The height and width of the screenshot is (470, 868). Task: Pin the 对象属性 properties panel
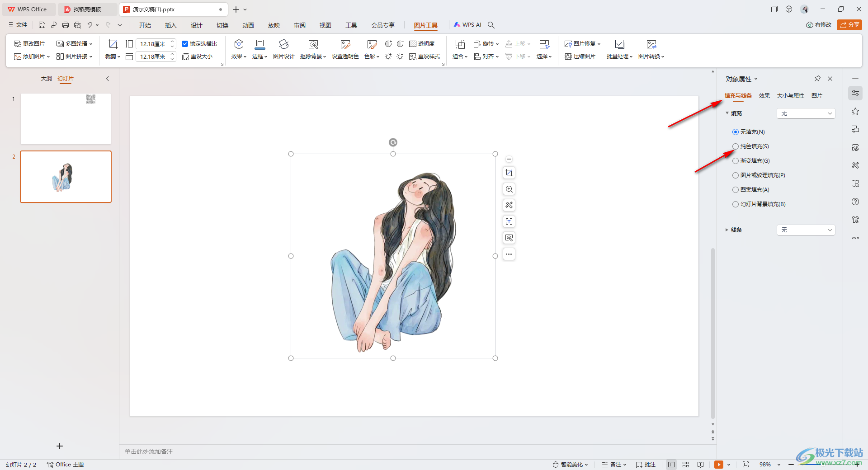(x=817, y=79)
